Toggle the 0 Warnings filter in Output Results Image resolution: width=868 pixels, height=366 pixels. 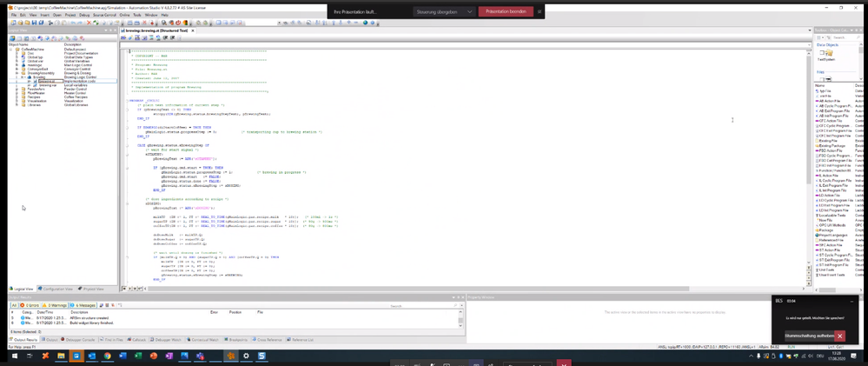(55, 305)
